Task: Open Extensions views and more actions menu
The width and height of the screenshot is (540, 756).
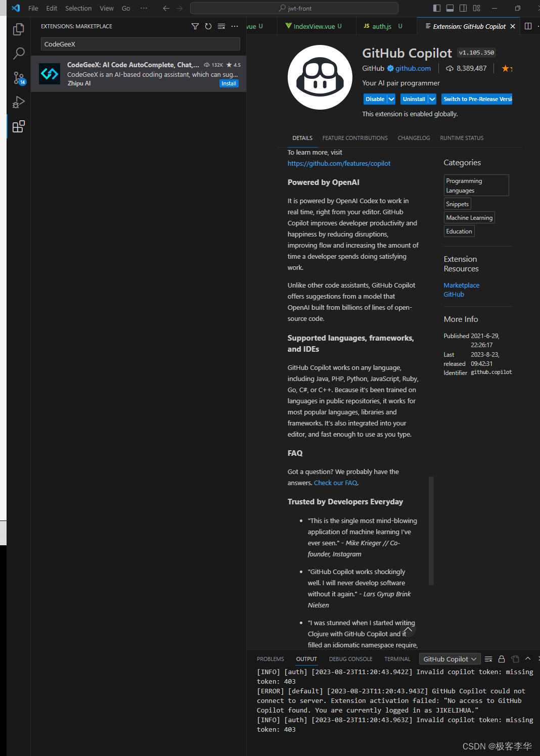Action: tap(235, 26)
